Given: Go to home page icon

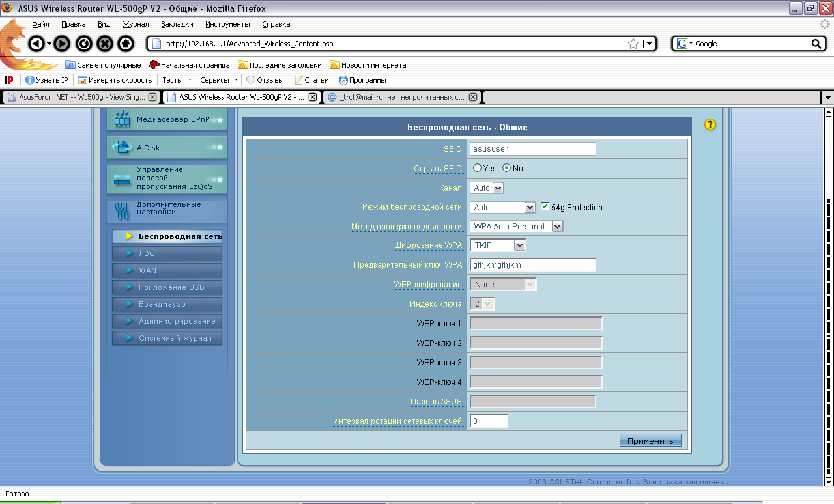Looking at the screenshot, I should pos(126,44).
